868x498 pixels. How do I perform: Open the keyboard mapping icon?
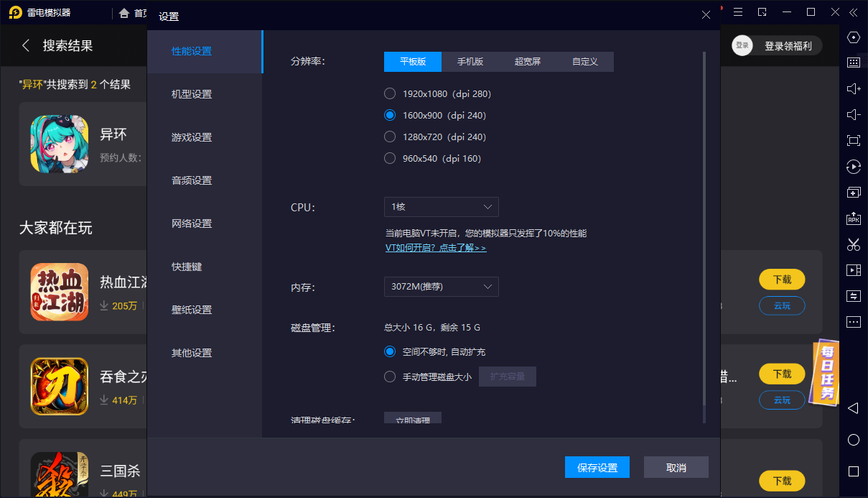(x=853, y=63)
